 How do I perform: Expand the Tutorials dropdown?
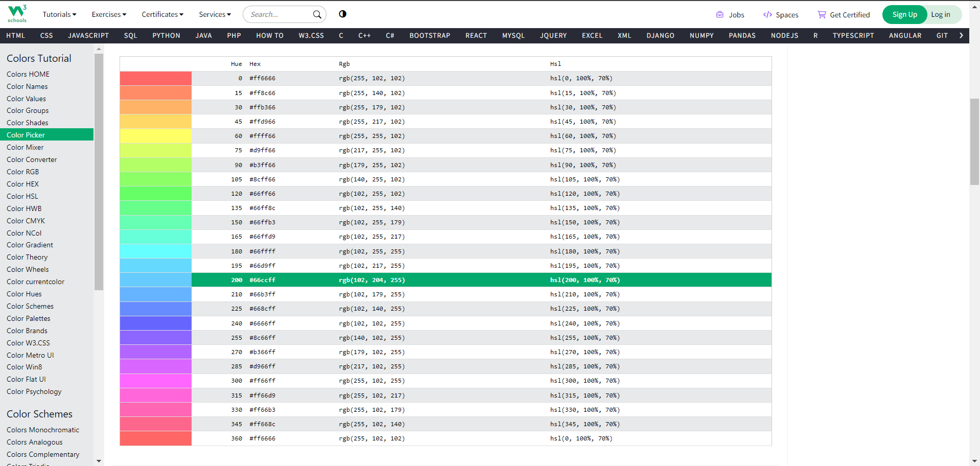pyautogui.click(x=59, y=14)
